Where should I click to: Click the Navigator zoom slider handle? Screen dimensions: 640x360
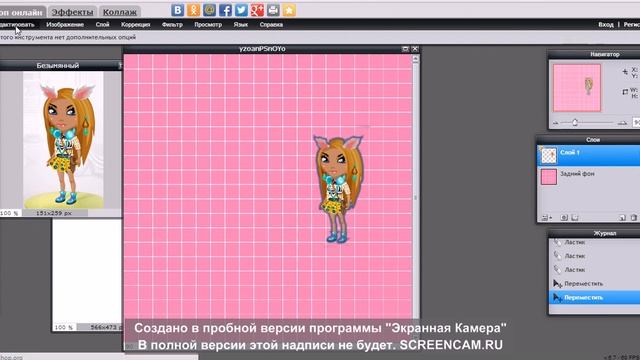click(575, 122)
